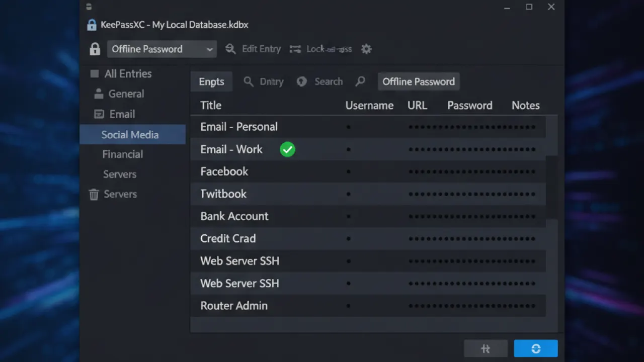Click the masked password of Bank Account
This screenshot has height=362, width=644.
472,216
